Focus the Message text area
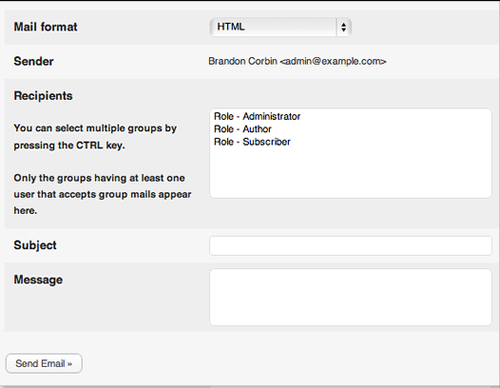The width and height of the screenshot is (500, 388). (x=350, y=297)
